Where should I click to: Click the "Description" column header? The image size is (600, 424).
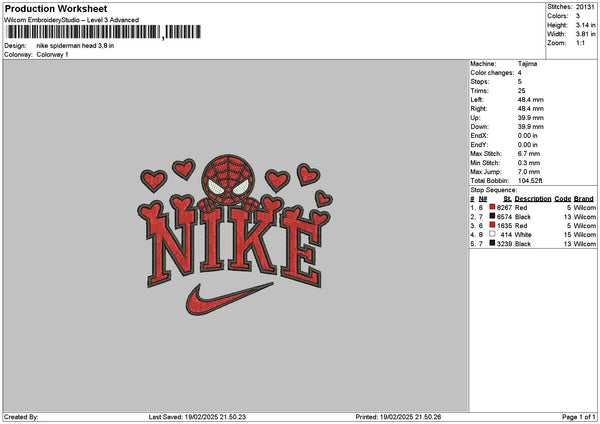point(533,199)
